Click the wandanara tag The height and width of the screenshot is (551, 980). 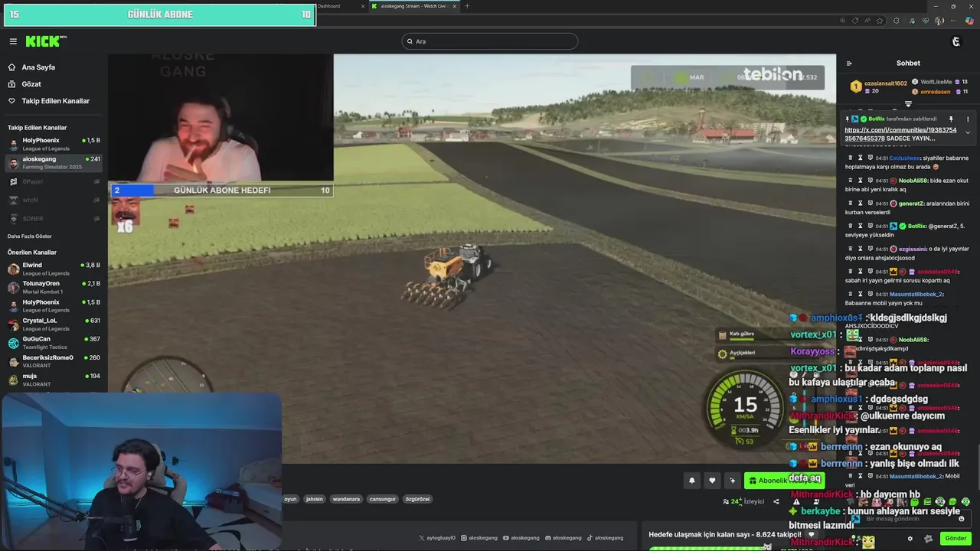[x=346, y=499]
